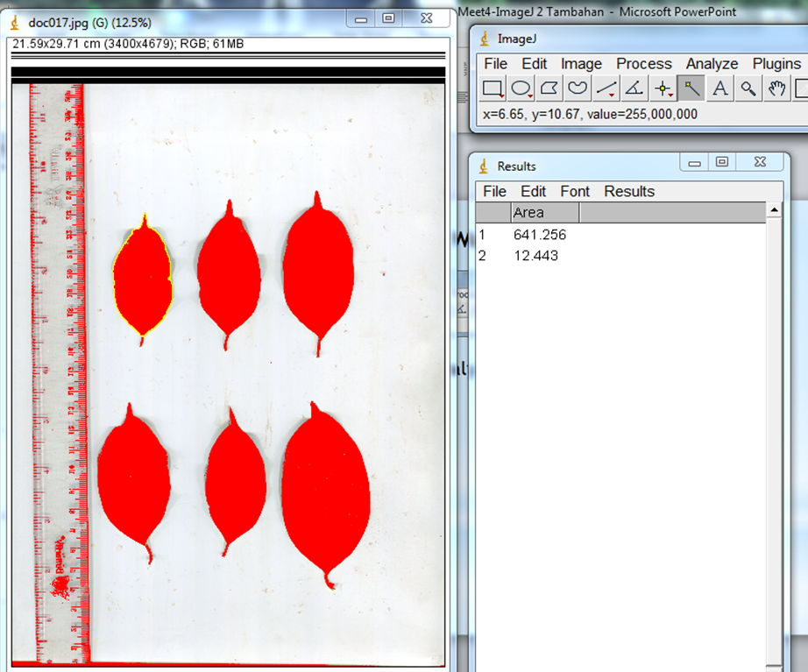This screenshot has height=672, width=808.
Task: Select the wand tracing tool
Action: pos(691,88)
